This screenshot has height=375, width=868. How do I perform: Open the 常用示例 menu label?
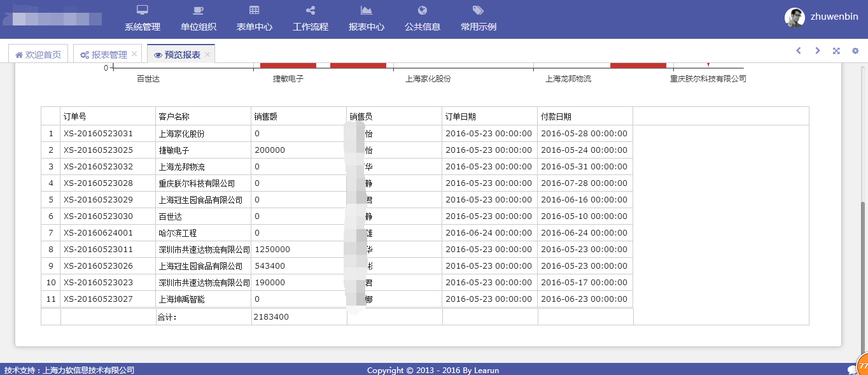pyautogui.click(x=479, y=27)
